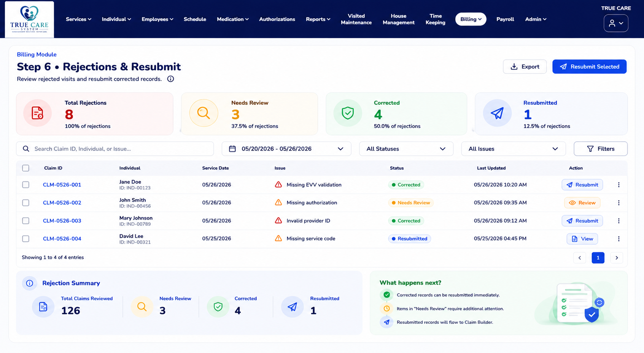Click warning icon for Missing EVV validation
Image resolution: width=644 pixels, height=353 pixels.
tap(278, 185)
